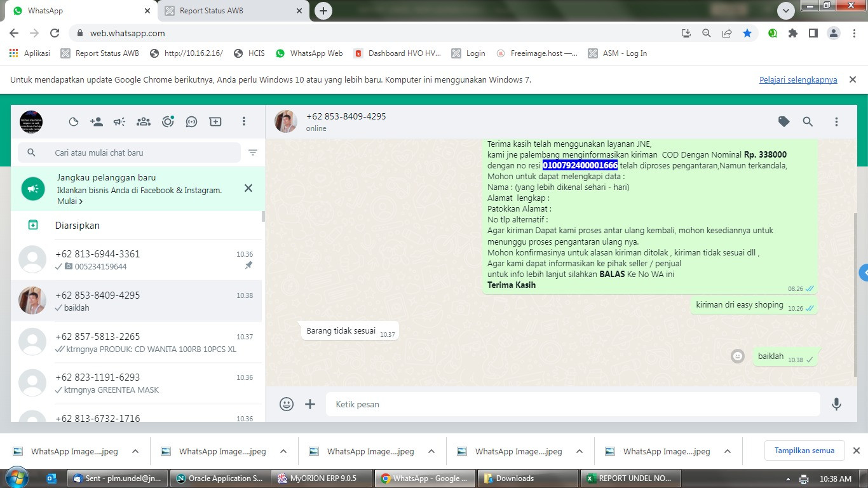Reload the page with the refresh icon
This screenshot has height=488, width=868.
pyautogui.click(x=55, y=33)
